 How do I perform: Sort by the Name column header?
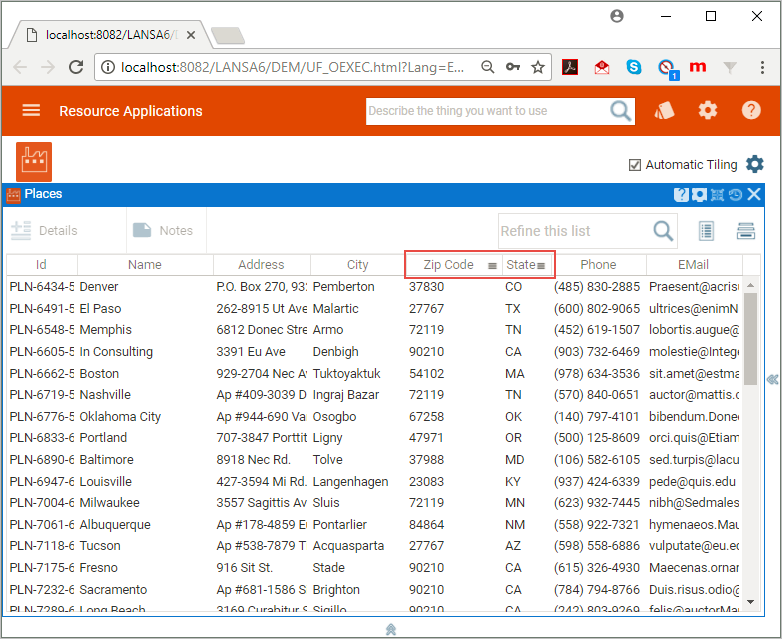pos(145,264)
